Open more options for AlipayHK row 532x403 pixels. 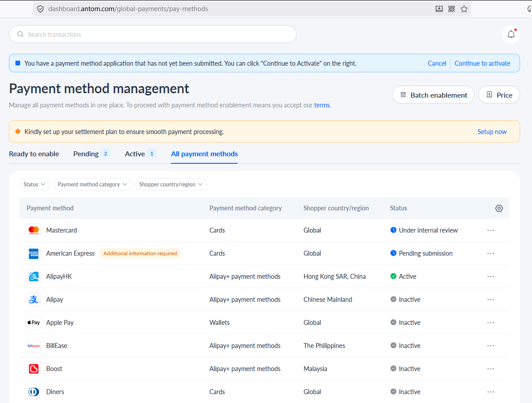pyautogui.click(x=491, y=277)
